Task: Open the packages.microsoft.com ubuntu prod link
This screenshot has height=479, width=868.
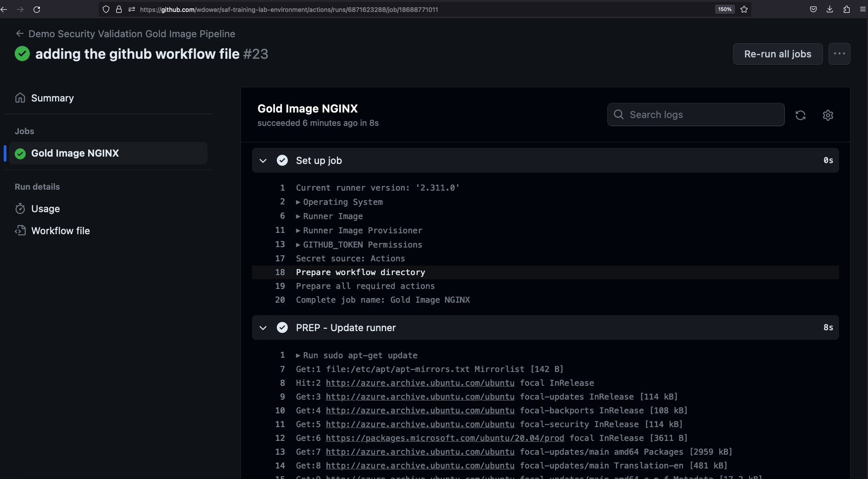Action: click(444, 438)
